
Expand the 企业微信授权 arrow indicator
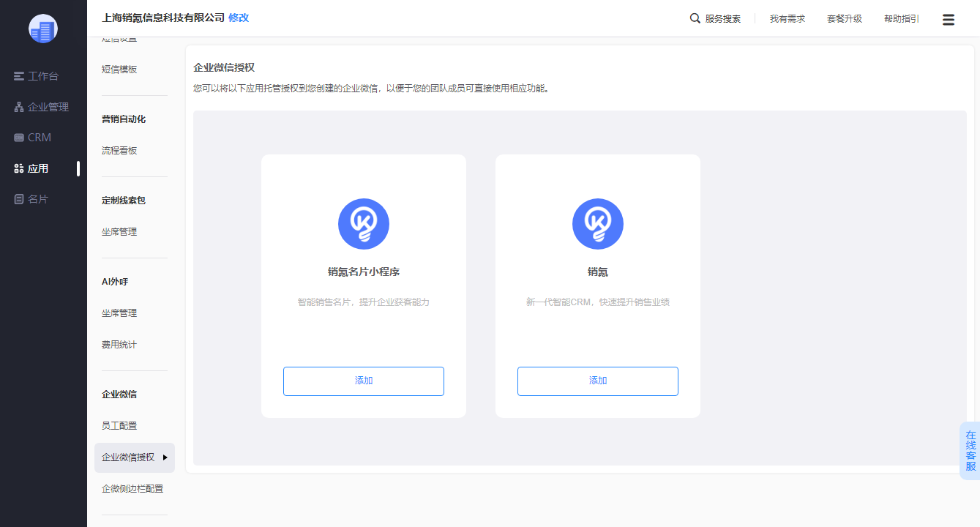click(165, 457)
